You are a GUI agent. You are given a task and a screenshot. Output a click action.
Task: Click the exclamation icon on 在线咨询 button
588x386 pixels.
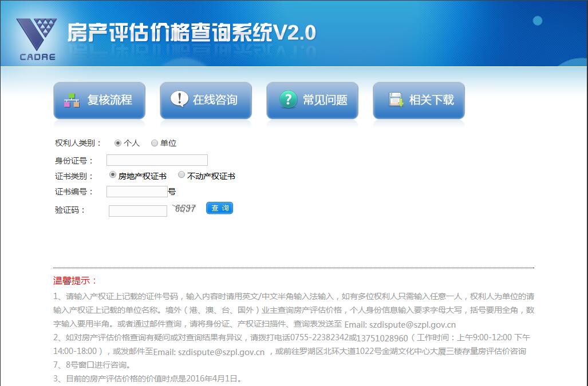[179, 98]
